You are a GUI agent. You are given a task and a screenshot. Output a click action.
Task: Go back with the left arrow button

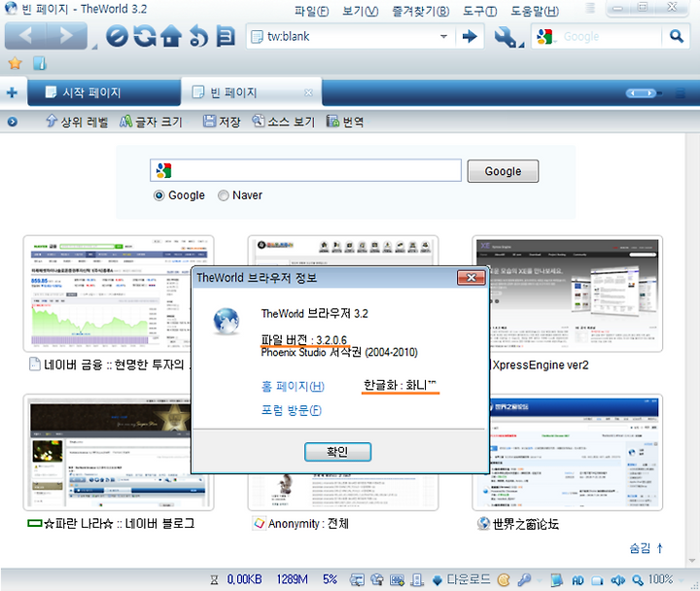click(25, 36)
